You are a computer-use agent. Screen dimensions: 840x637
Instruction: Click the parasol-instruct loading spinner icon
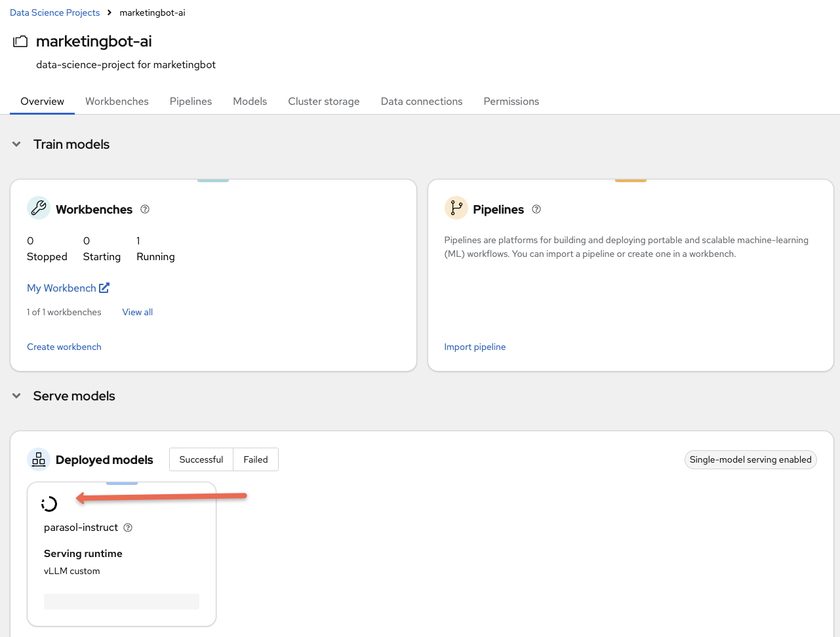(49, 503)
